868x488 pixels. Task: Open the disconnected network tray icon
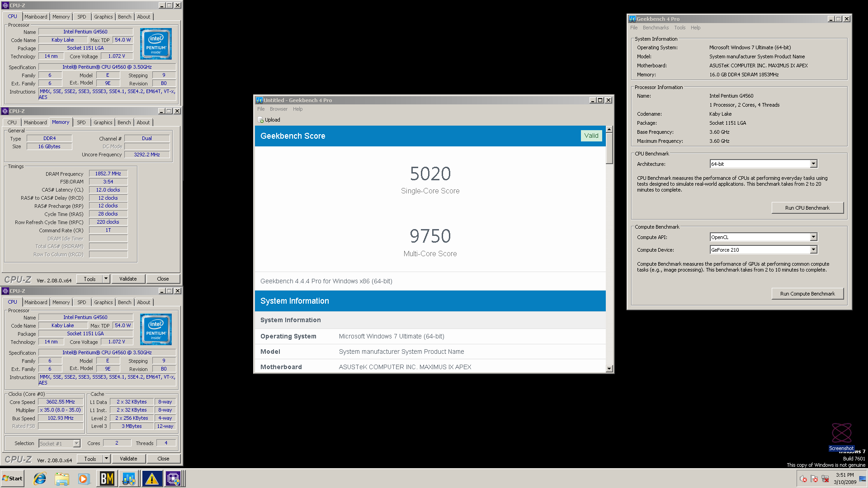(825, 479)
